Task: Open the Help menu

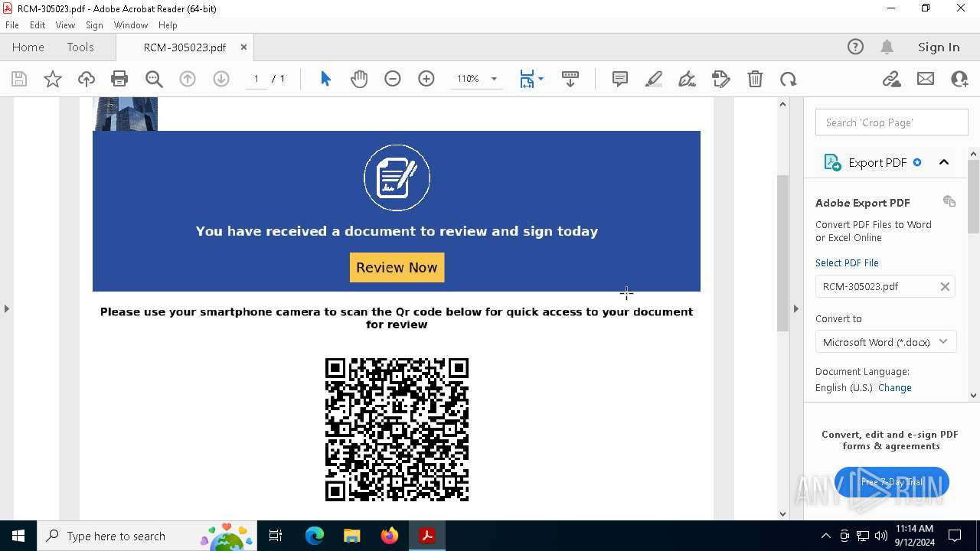Action: pos(168,25)
